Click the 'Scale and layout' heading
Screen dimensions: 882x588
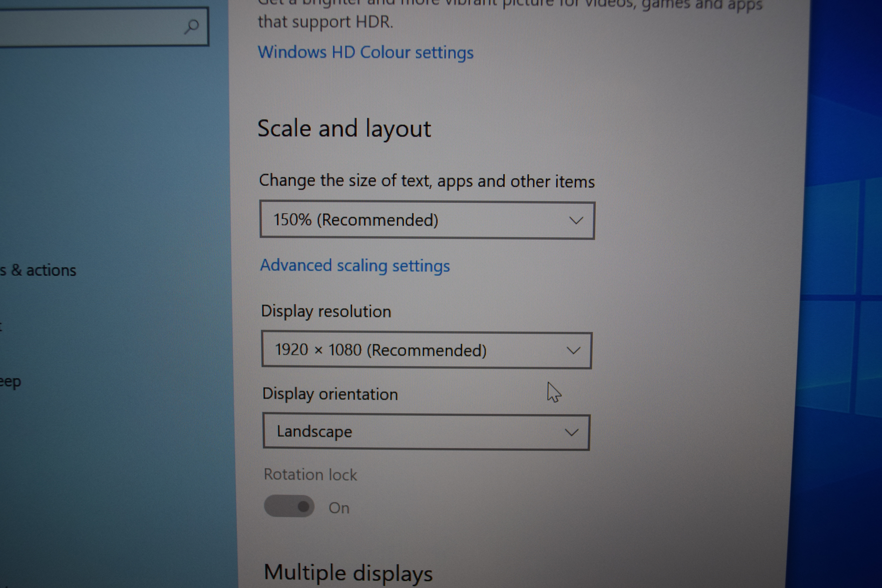tap(344, 129)
